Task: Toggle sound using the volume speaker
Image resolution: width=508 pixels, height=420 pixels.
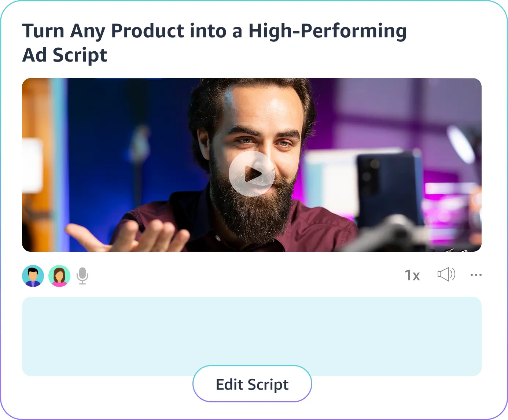Action: click(x=446, y=275)
